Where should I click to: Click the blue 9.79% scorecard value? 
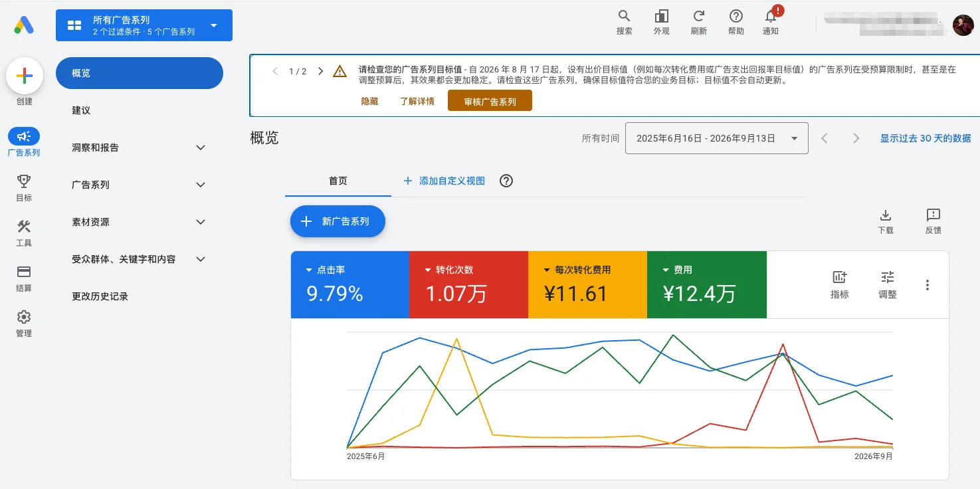coord(335,293)
